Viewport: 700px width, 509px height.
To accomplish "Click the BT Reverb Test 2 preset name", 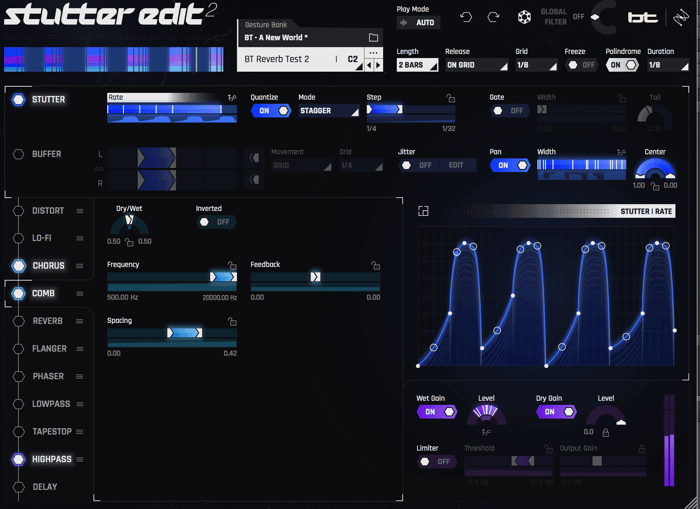I will click(277, 59).
